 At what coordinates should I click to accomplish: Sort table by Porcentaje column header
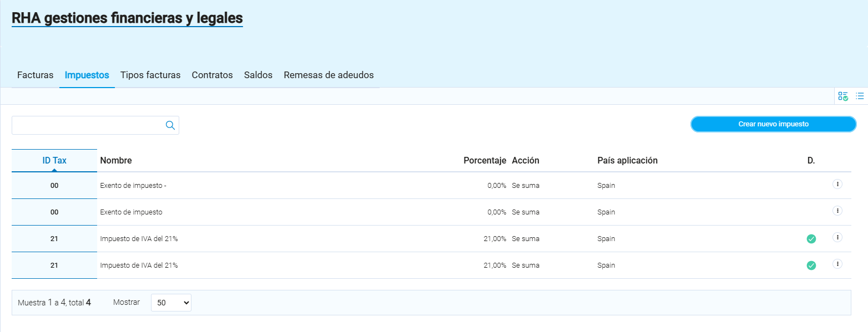tap(485, 161)
